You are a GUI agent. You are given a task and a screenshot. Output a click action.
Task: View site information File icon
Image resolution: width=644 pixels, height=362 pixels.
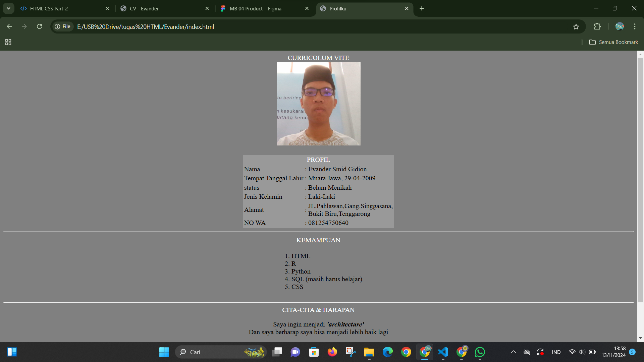point(63,26)
